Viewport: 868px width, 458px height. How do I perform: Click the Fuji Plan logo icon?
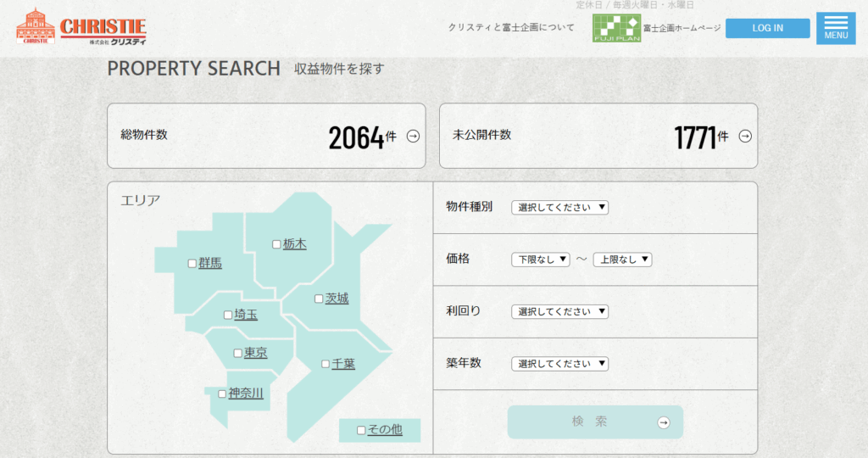click(616, 28)
